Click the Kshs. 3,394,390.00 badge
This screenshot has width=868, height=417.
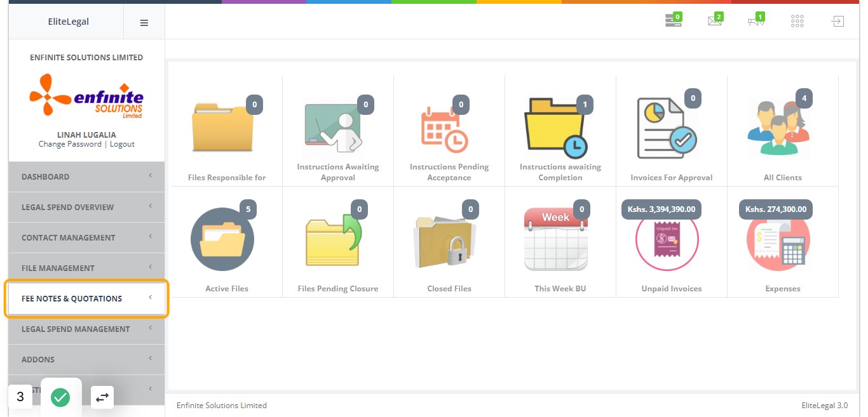coord(661,209)
